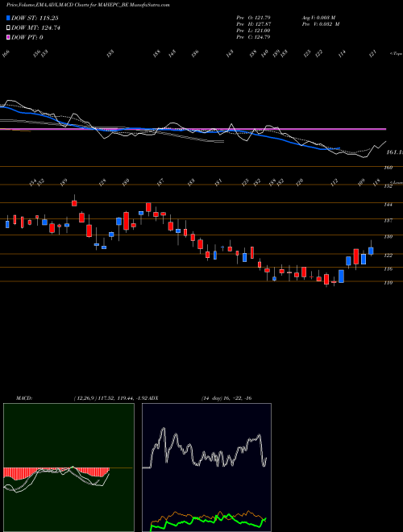Click the 'Pre O: 121.79' open value

tap(253, 17)
